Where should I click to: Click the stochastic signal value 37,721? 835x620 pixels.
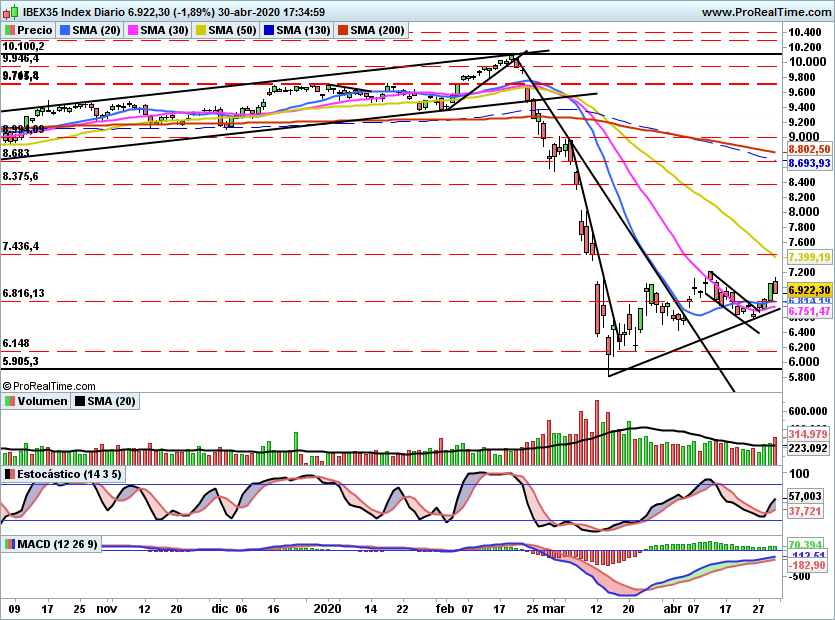pos(805,511)
